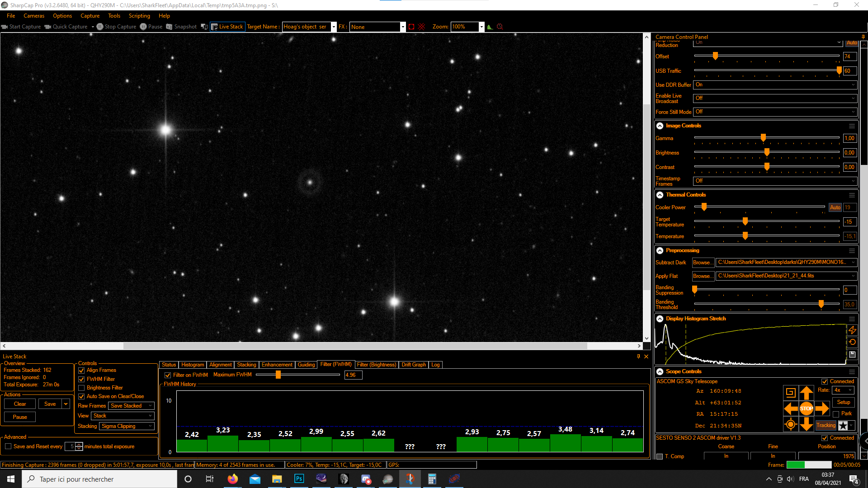Click the spiral search icon in Scope Controls

(x=791, y=393)
